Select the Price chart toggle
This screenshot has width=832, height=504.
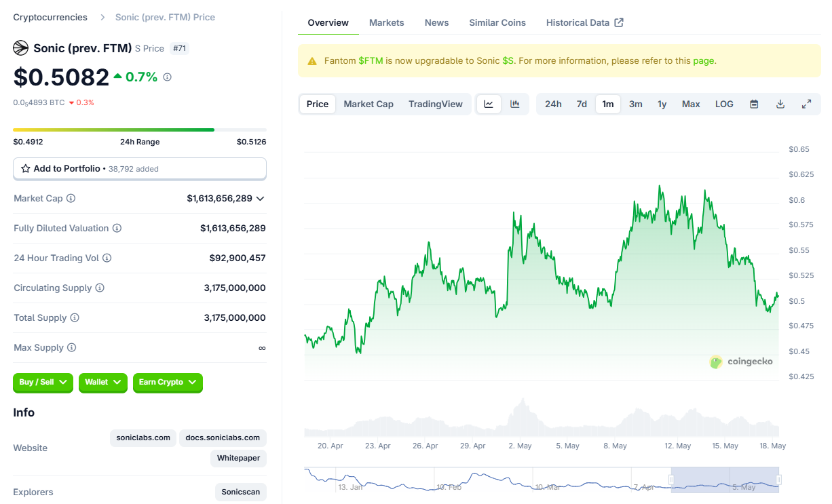318,104
